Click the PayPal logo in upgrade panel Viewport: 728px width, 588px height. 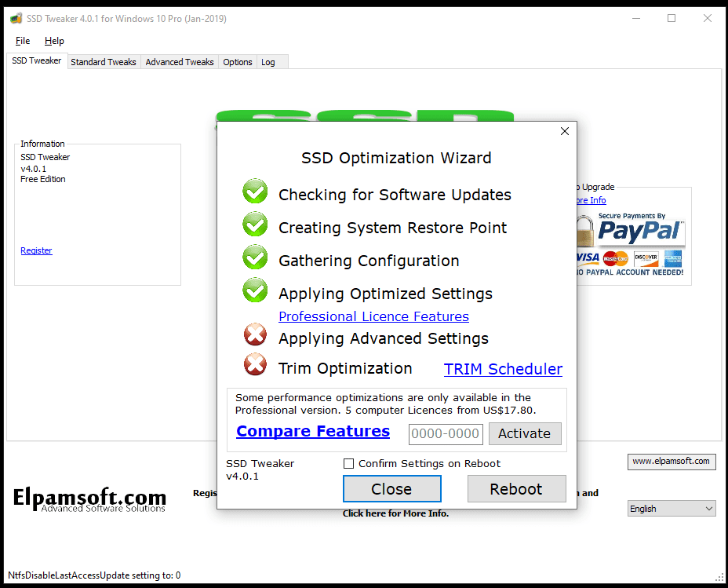[x=640, y=230]
